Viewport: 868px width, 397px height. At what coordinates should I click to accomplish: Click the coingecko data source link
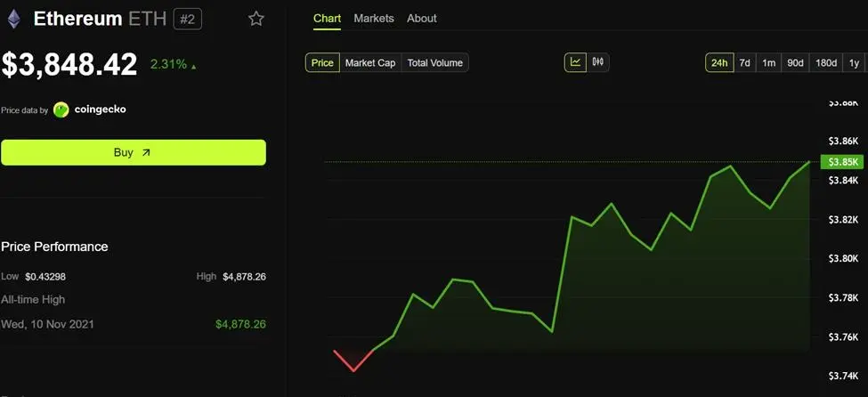click(x=101, y=109)
